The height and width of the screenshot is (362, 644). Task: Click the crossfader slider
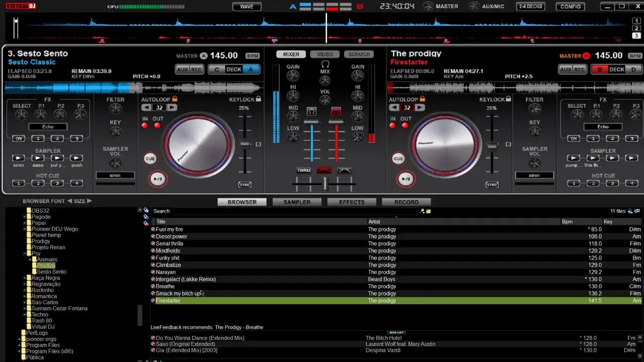325,184
